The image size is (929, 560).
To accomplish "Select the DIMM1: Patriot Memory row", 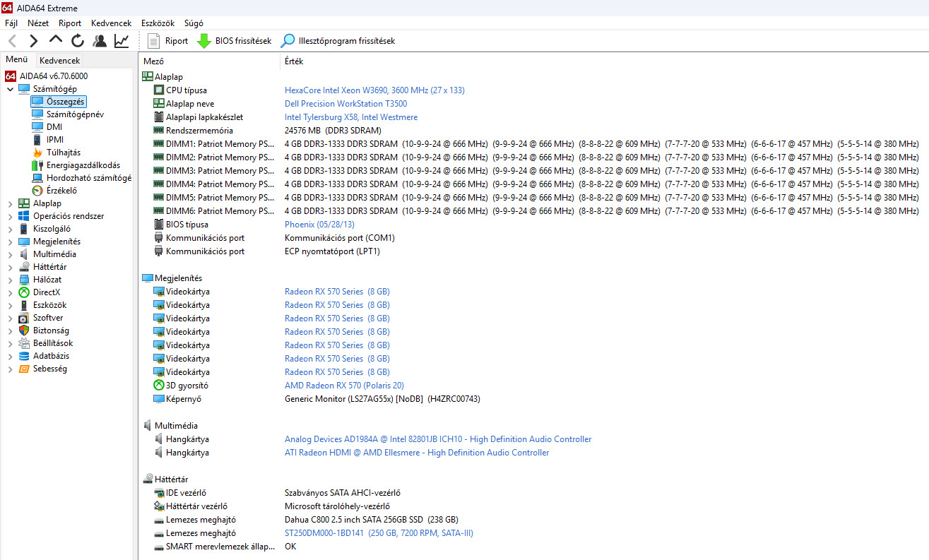I will 533,144.
